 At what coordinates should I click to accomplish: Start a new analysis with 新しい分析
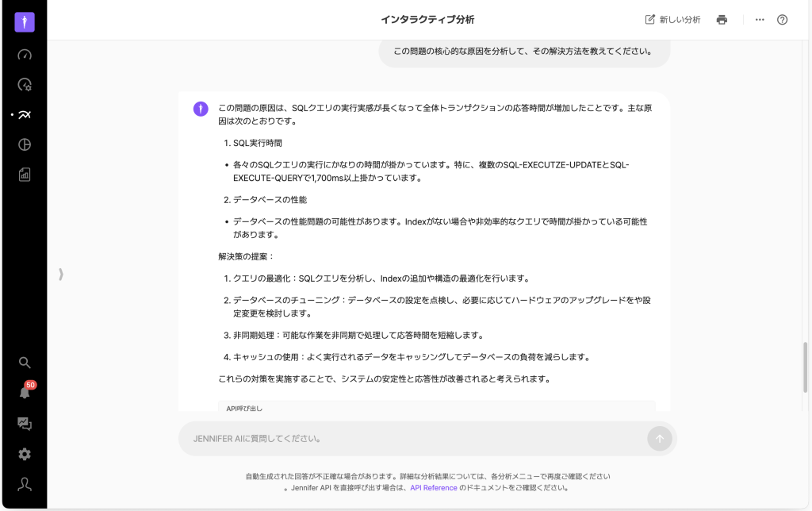[x=672, y=20]
